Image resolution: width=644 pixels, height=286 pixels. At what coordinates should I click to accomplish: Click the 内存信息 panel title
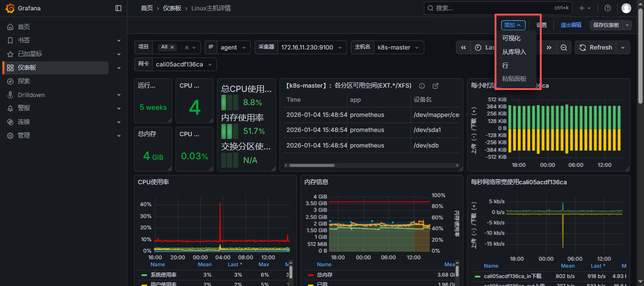[316, 182]
